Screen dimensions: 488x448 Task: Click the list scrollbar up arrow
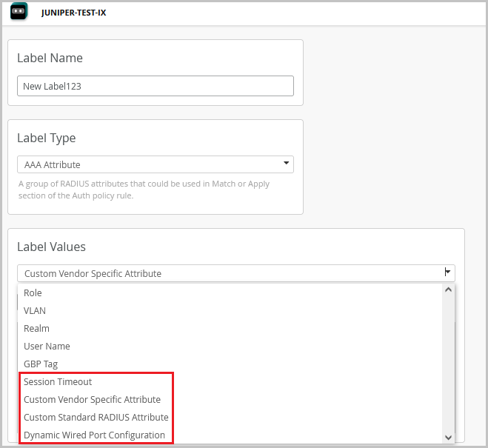448,290
